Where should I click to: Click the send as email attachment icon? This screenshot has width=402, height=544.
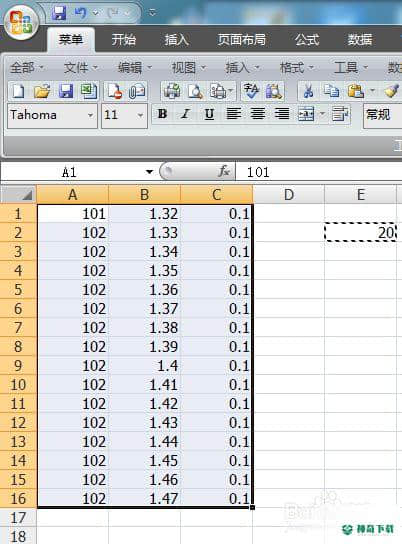pyautogui.click(x=137, y=91)
